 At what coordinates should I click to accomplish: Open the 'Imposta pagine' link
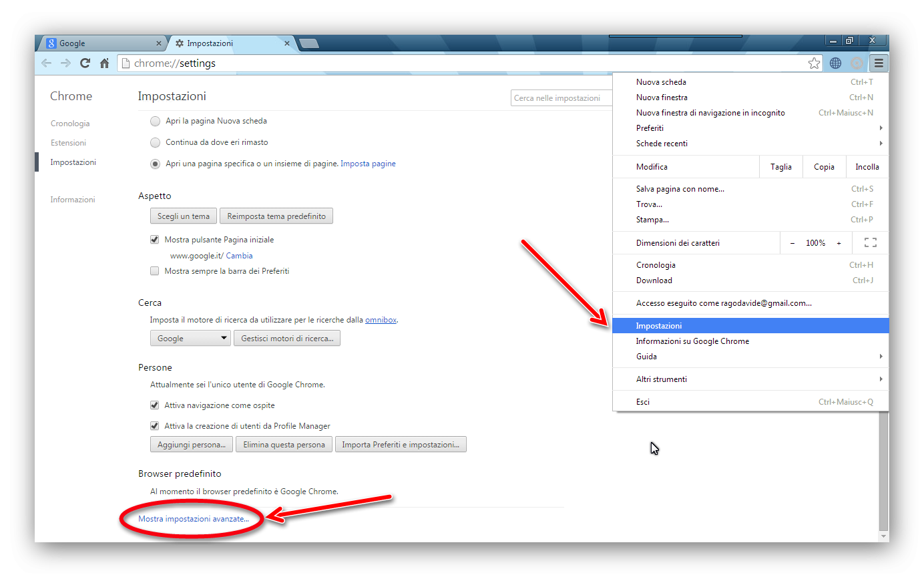tap(368, 164)
